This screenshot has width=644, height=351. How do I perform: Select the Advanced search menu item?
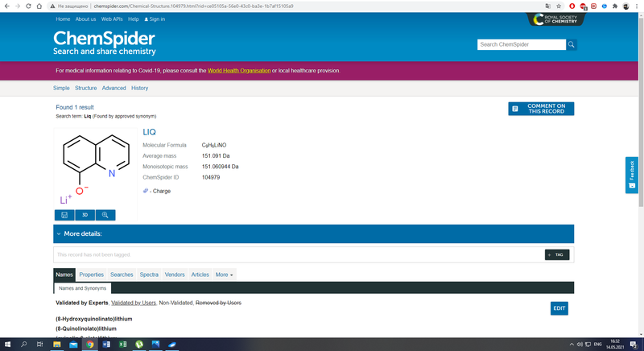pos(114,88)
